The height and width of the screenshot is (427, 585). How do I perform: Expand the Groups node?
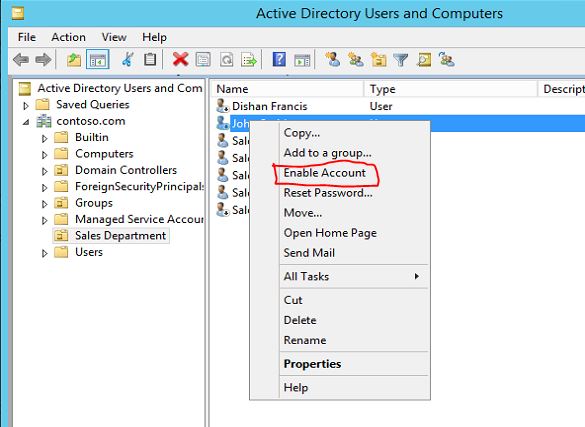[44, 204]
